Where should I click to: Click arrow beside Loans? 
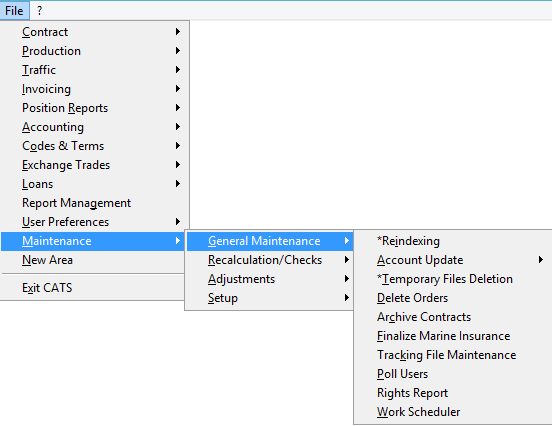pos(178,184)
